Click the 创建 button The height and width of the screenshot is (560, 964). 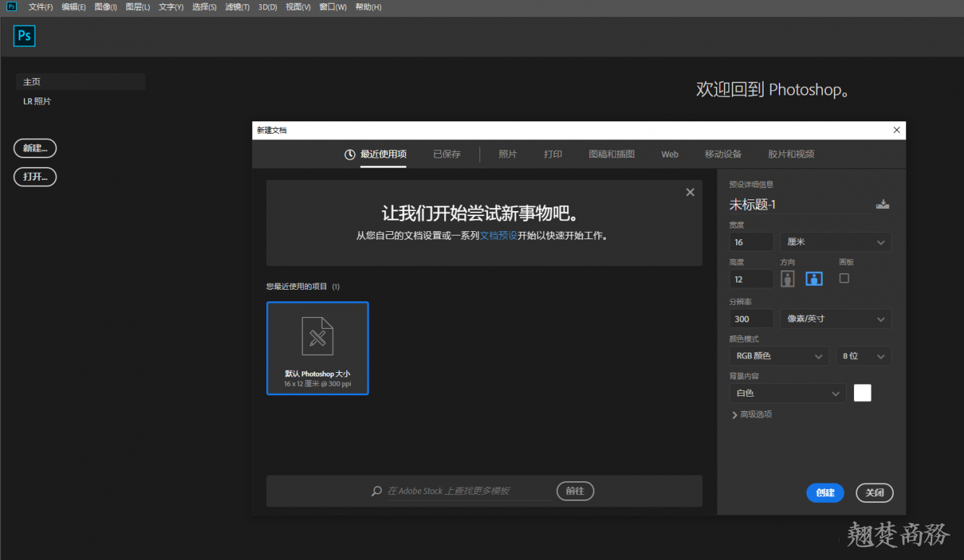tap(825, 493)
